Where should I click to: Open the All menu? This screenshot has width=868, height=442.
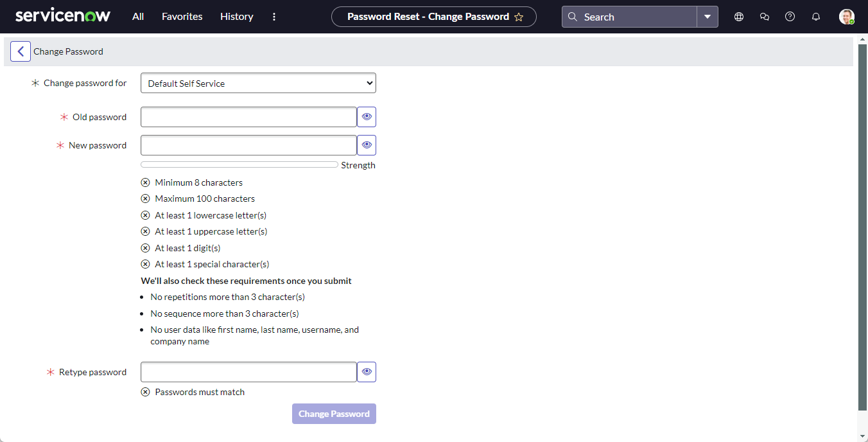point(137,17)
